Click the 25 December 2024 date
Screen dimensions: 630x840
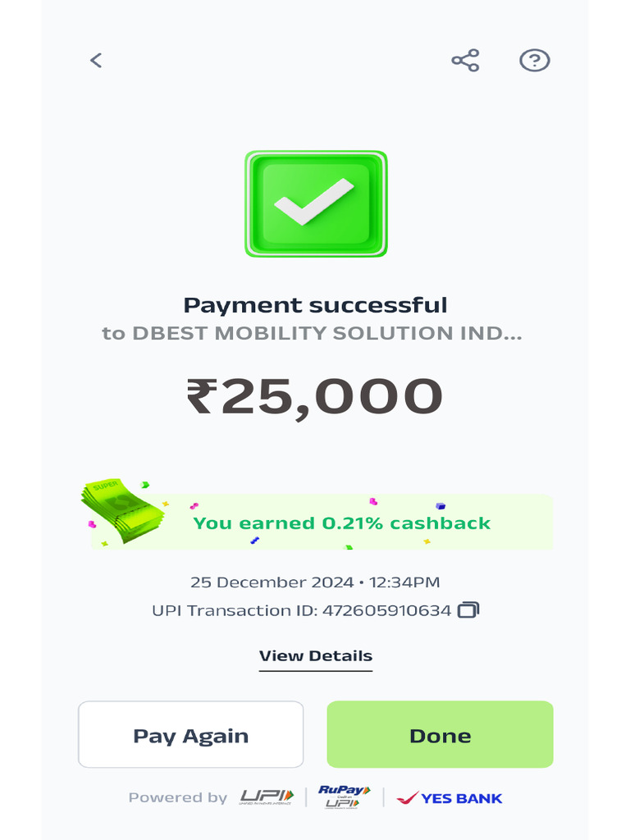point(271,582)
